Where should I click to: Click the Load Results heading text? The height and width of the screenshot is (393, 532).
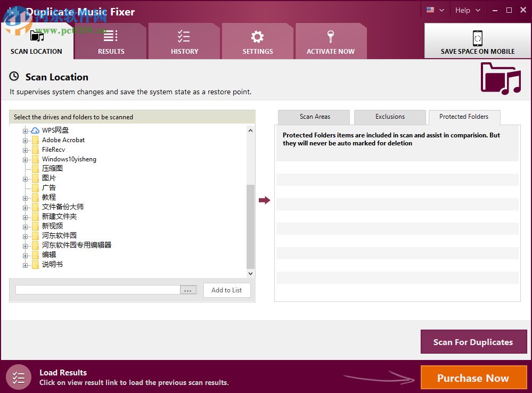pos(63,373)
